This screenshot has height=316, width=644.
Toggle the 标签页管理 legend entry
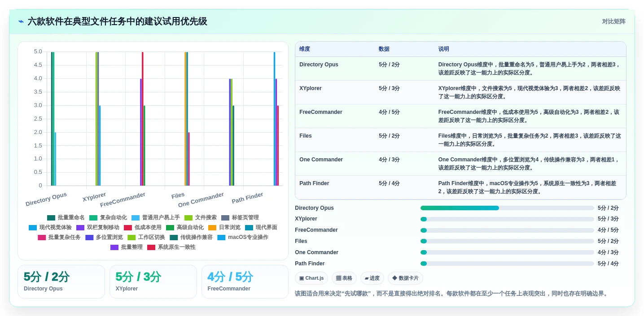tap(240, 217)
